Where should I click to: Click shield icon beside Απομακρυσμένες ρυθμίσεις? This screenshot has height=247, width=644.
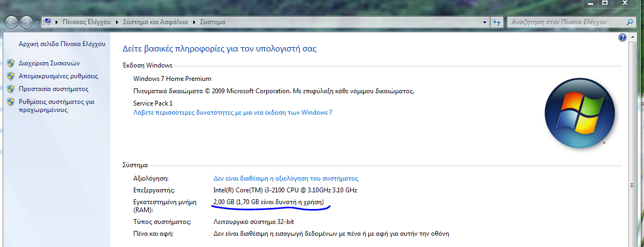[x=11, y=76]
